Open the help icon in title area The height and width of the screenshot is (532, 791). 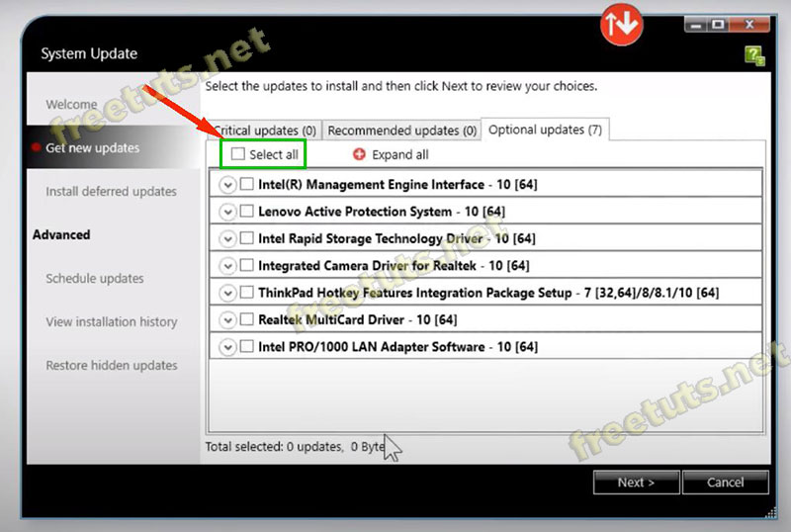[x=754, y=55]
